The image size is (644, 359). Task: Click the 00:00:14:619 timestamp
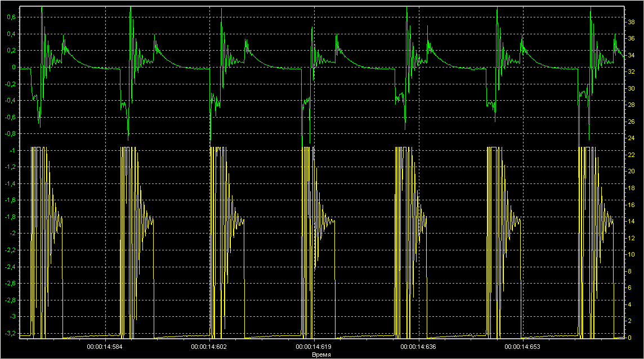[314, 347]
